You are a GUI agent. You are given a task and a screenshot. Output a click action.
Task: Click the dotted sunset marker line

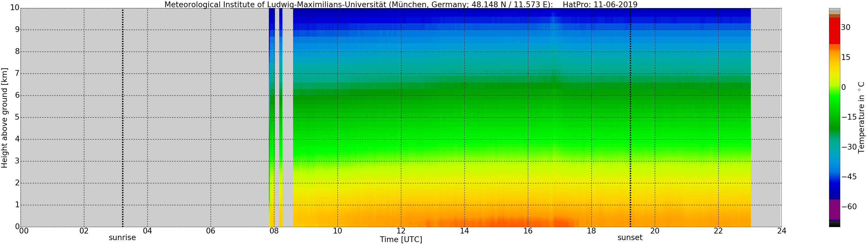point(630,118)
